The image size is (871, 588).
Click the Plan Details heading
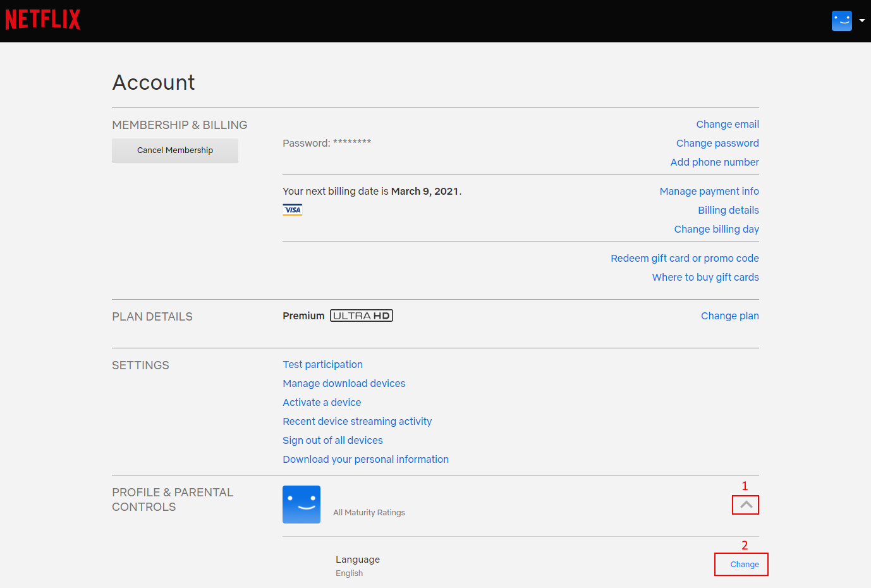tap(152, 317)
